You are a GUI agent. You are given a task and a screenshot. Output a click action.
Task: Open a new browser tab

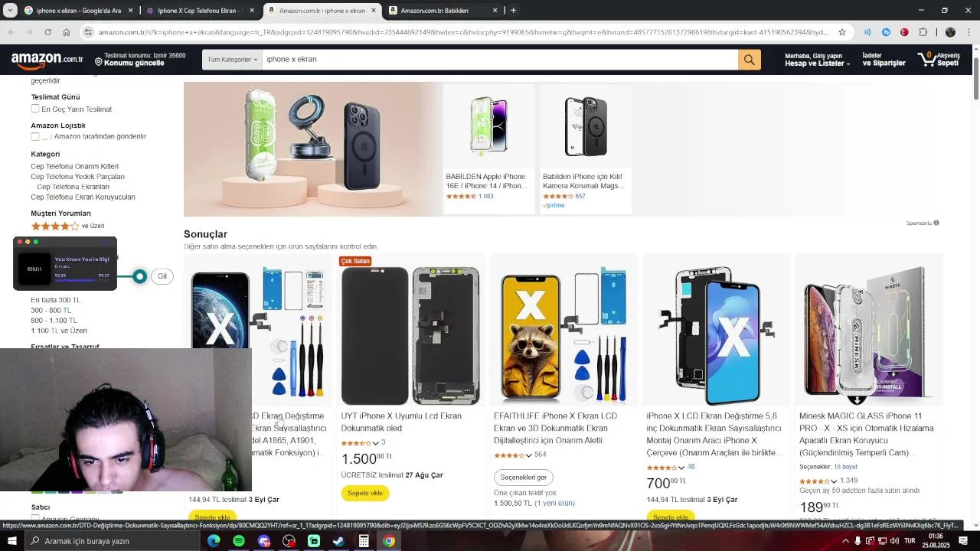[x=513, y=11]
